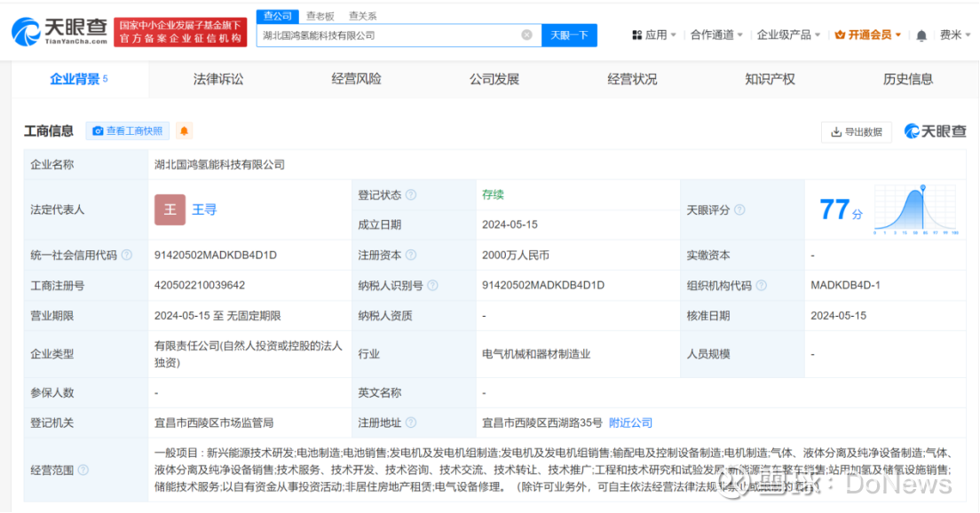
Task: Open the 合作通道 dropdown
Action: (716, 35)
